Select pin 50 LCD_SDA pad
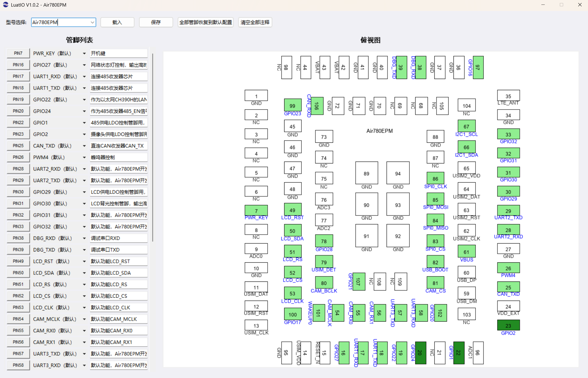Image resolution: width=588 pixels, height=378 pixels. [293, 230]
